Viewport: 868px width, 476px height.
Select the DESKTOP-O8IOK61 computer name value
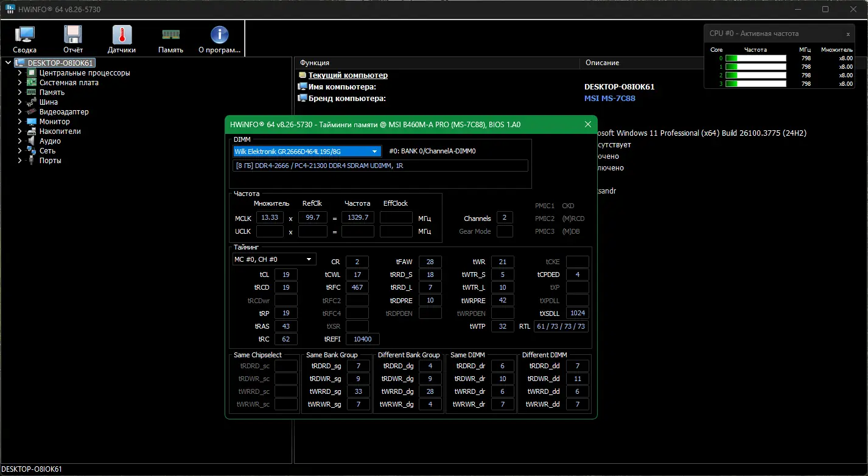(619, 87)
